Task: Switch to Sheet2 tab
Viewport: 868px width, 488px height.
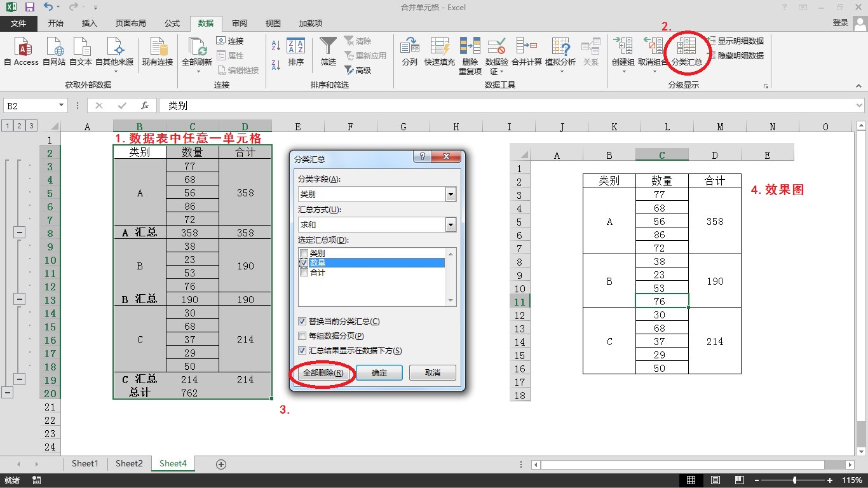Action: (129, 464)
